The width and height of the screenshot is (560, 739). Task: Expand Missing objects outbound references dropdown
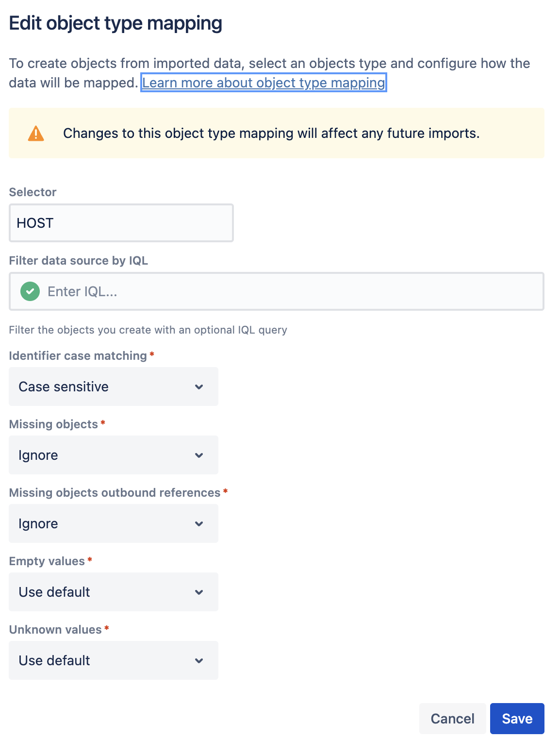(x=113, y=524)
